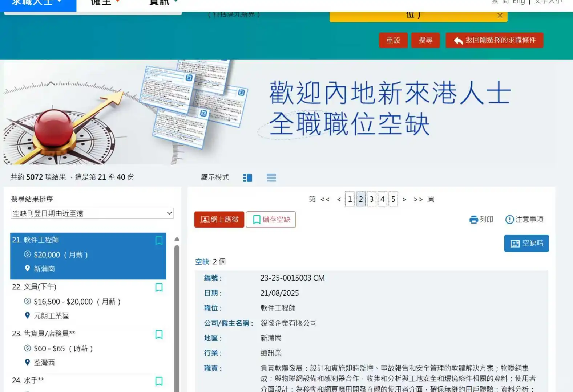Click the 重設 reset button
Viewport: 573px width, 392px height.
tap(393, 40)
